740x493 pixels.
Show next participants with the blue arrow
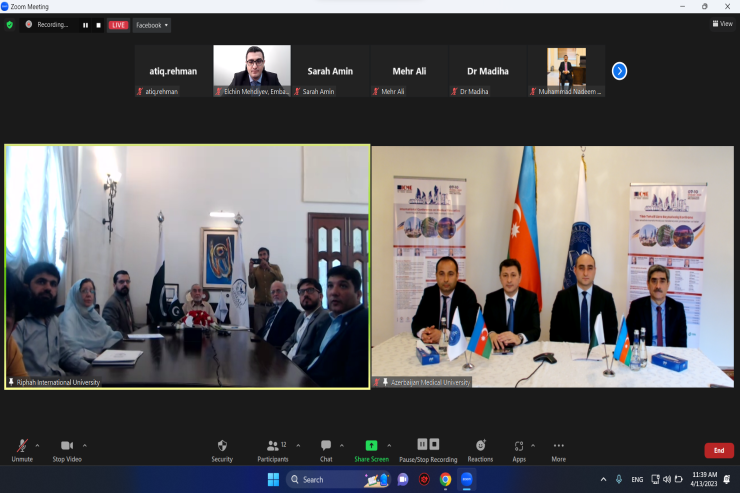(619, 71)
